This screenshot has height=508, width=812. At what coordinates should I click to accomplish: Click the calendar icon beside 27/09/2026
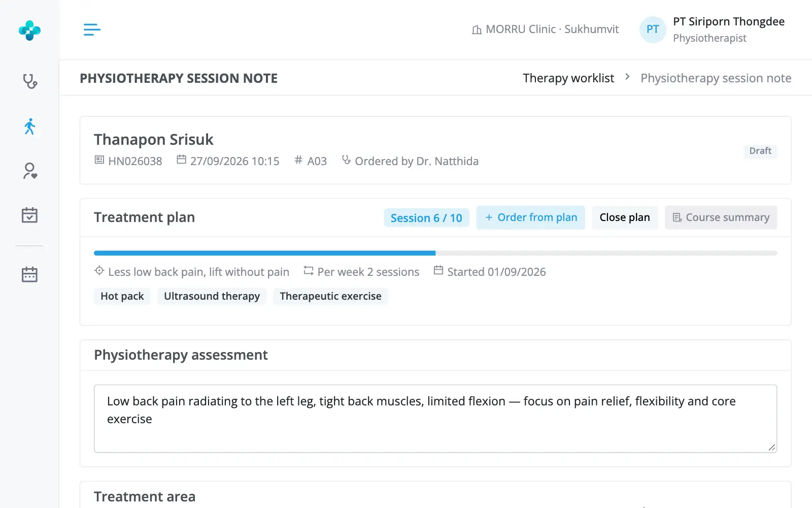click(x=181, y=160)
